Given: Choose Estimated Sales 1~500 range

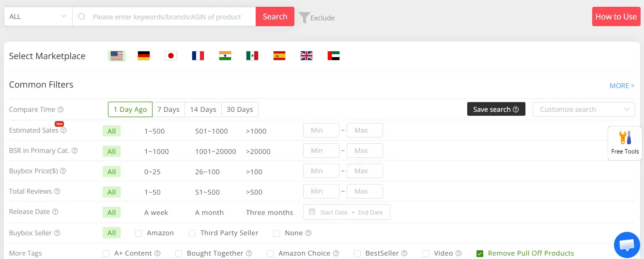Looking at the screenshot, I should [x=154, y=131].
